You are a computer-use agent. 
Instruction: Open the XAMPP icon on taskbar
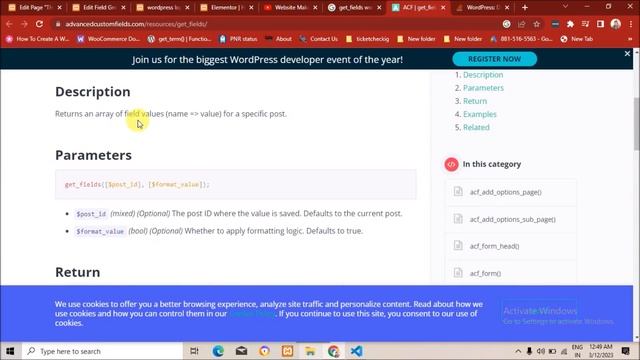pyautogui.click(x=287, y=351)
